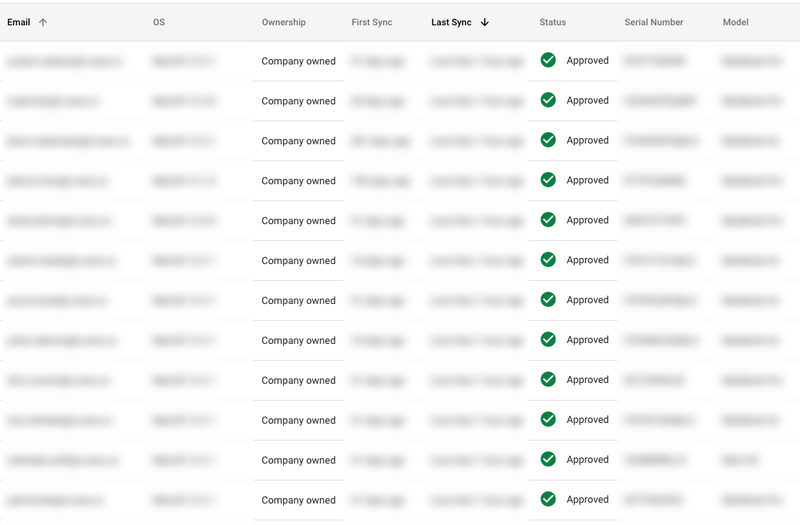Click the Status column header
This screenshot has height=525, width=800.
(552, 22)
